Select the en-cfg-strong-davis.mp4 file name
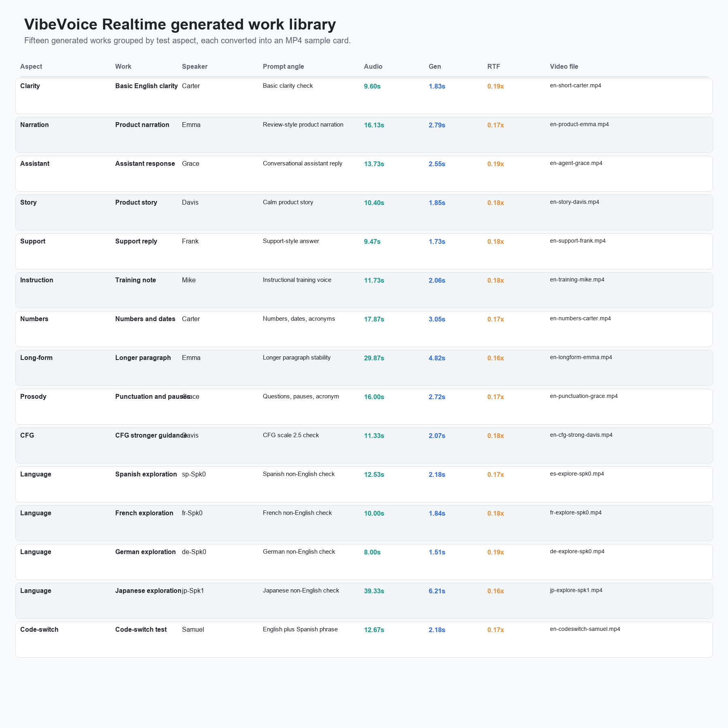This screenshot has height=728, width=728. [x=581, y=435]
